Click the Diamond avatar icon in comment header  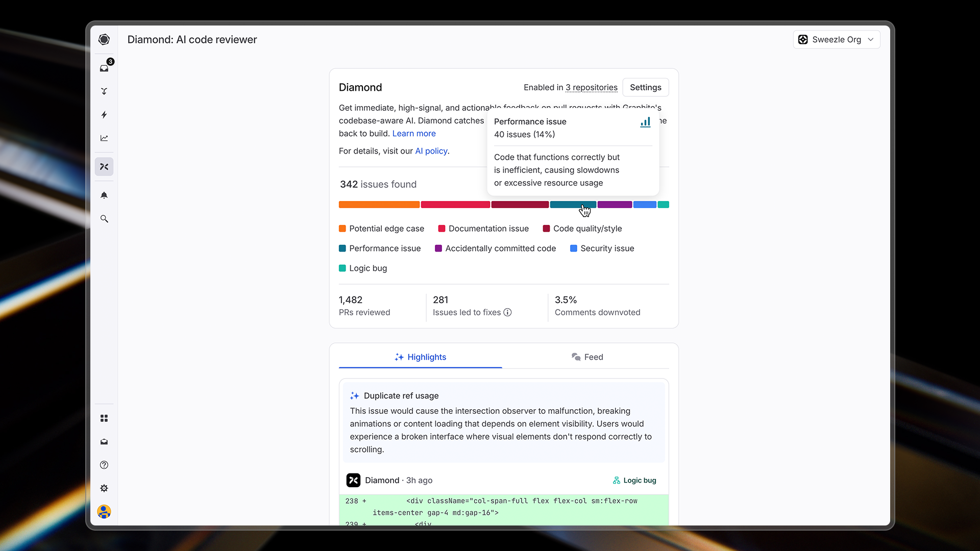353,480
